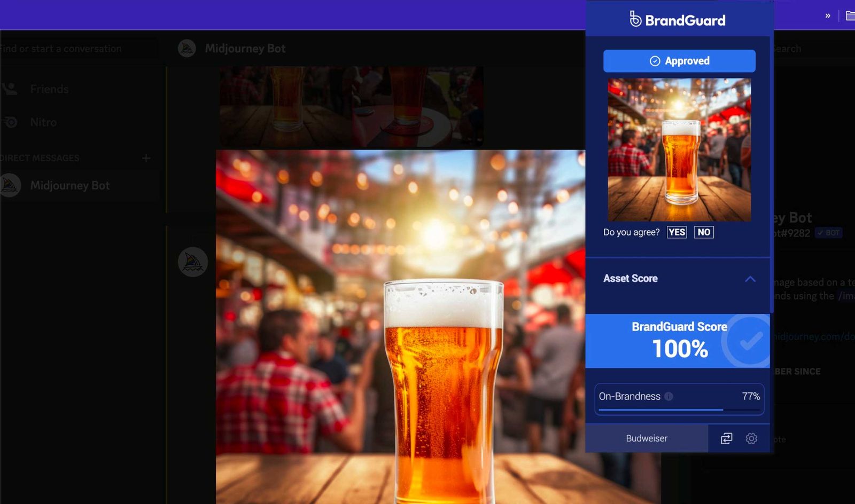This screenshot has width=855, height=504.
Task: Answer NO to the Do you agree question
Action: click(x=704, y=232)
